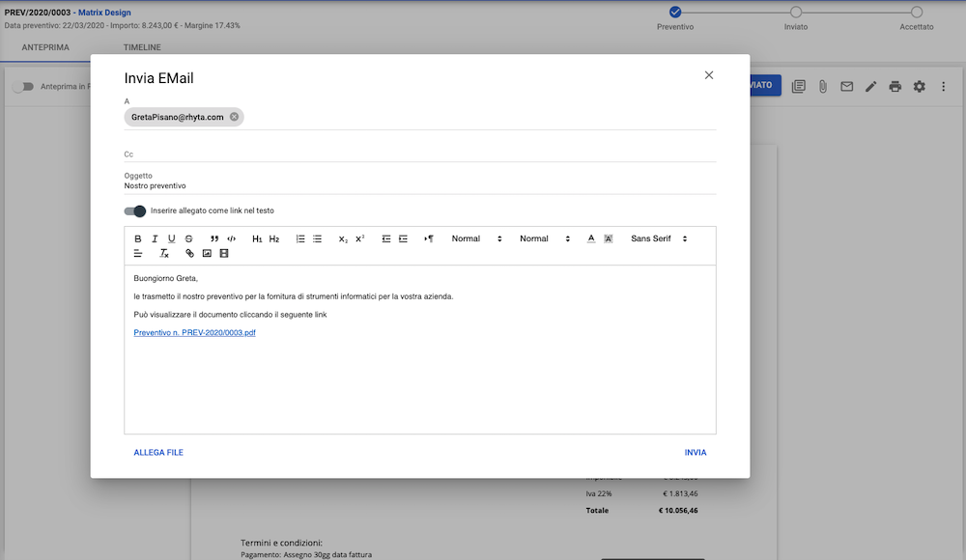Insert a hyperlink
Image resolution: width=966 pixels, height=560 pixels.
coord(189,254)
